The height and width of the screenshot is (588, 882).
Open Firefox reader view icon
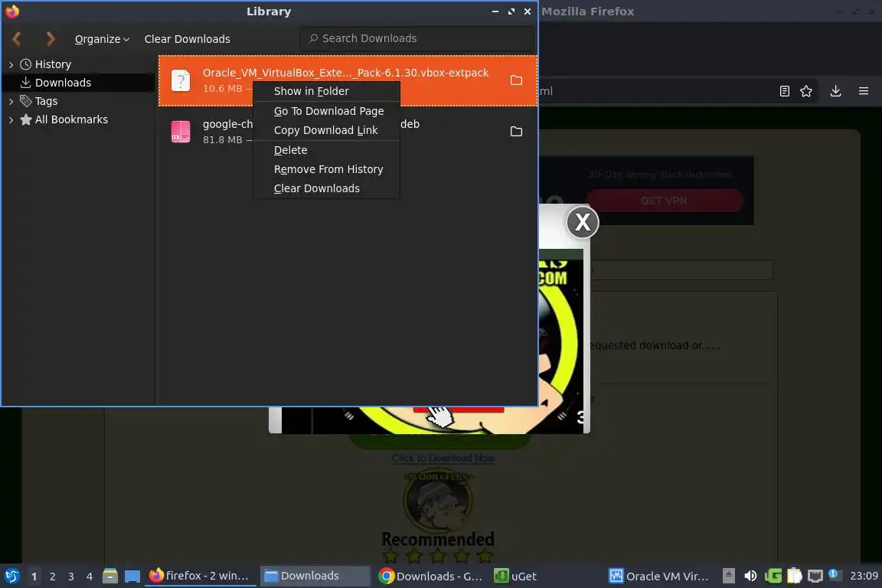[x=784, y=91]
